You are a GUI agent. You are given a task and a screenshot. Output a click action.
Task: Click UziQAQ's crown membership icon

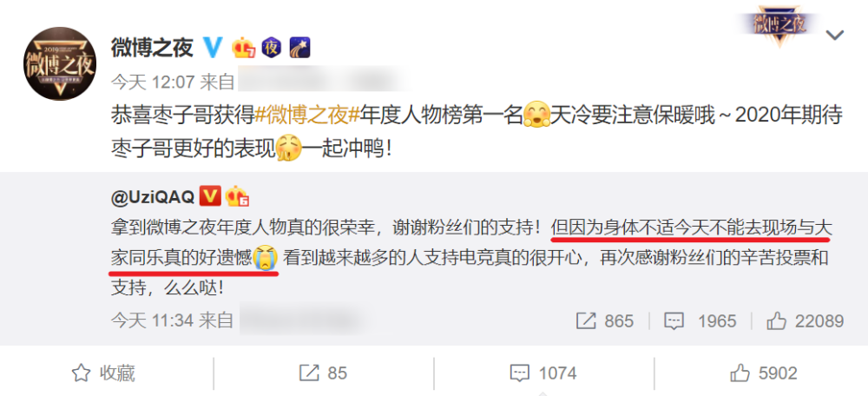238,195
